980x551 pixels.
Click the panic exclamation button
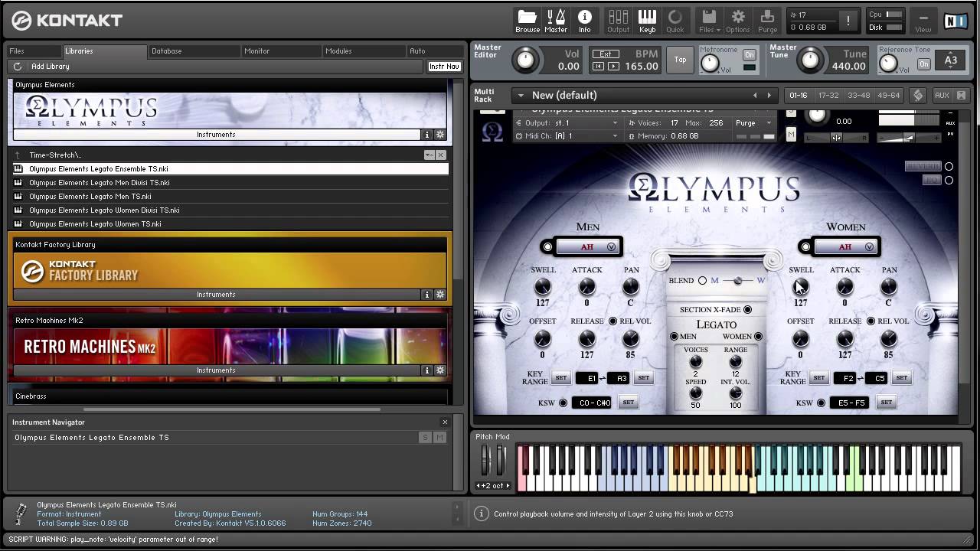[x=848, y=21]
